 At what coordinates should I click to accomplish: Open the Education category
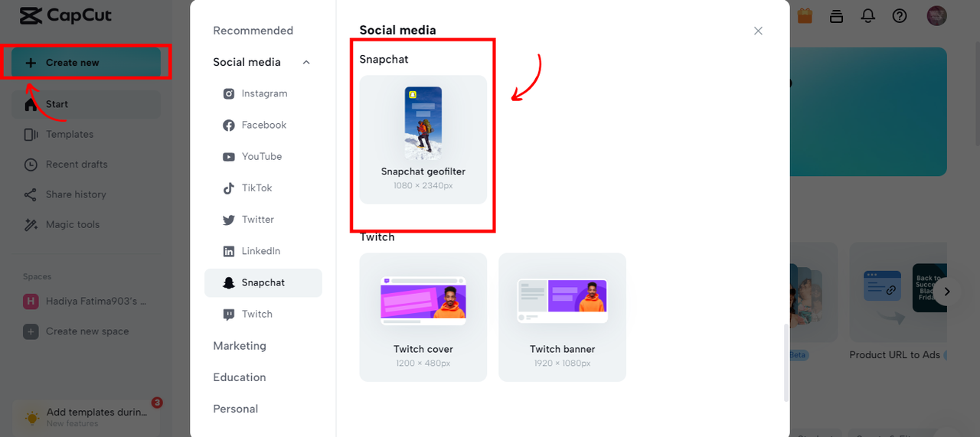point(240,377)
